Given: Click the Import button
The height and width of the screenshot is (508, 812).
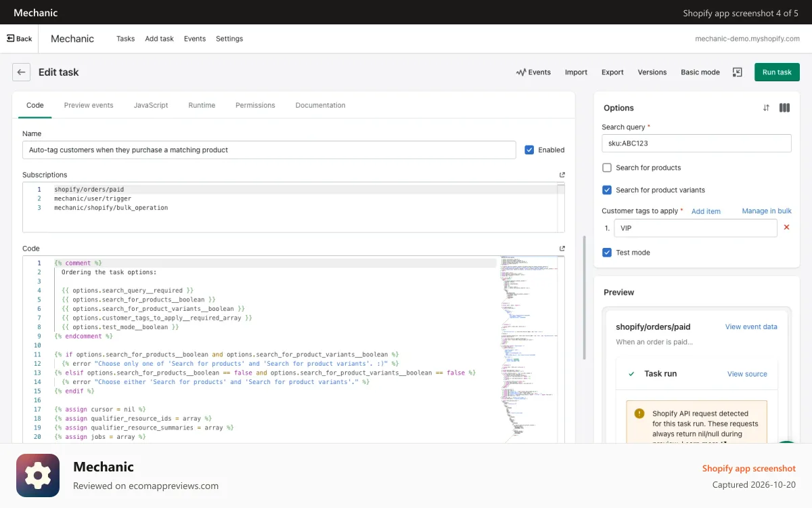Looking at the screenshot, I should pos(576,72).
